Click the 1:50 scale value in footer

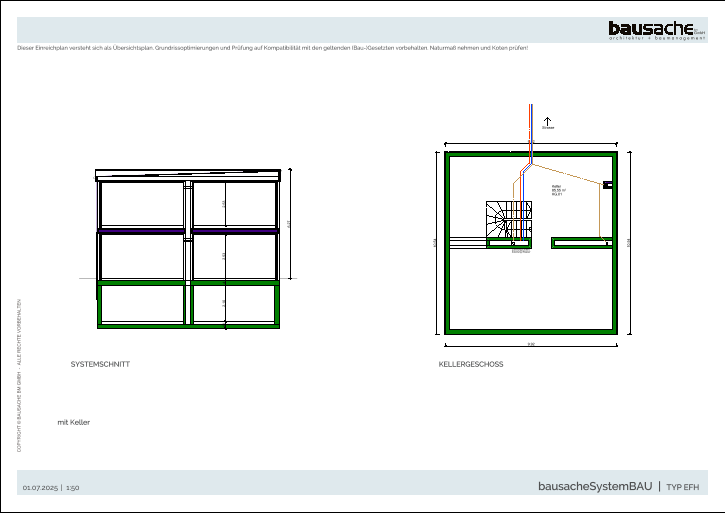click(72, 487)
